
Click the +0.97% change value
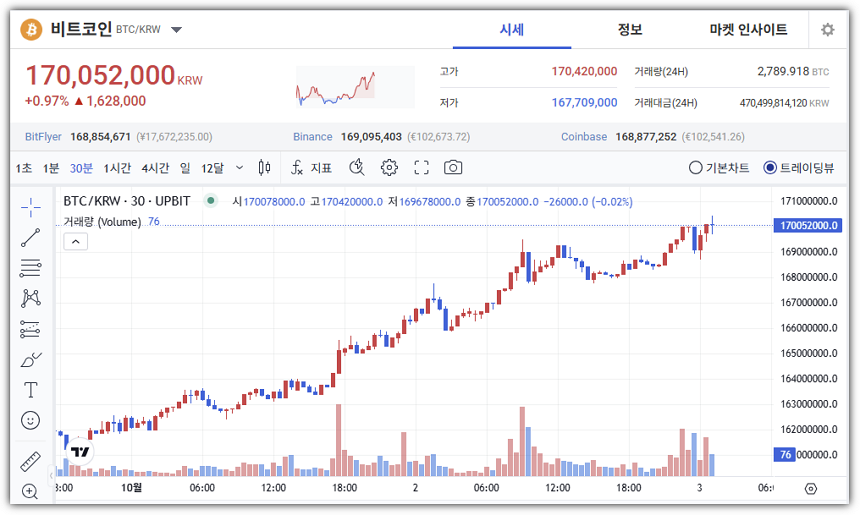(47, 101)
